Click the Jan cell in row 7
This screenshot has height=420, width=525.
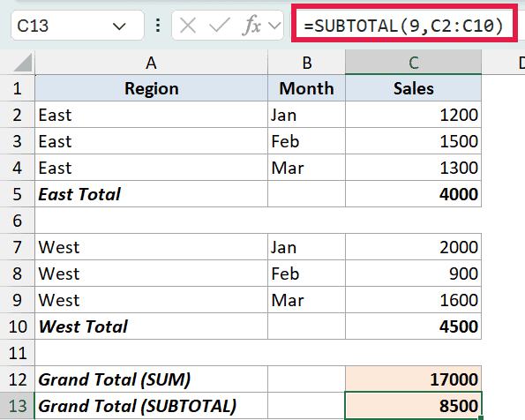(x=307, y=247)
